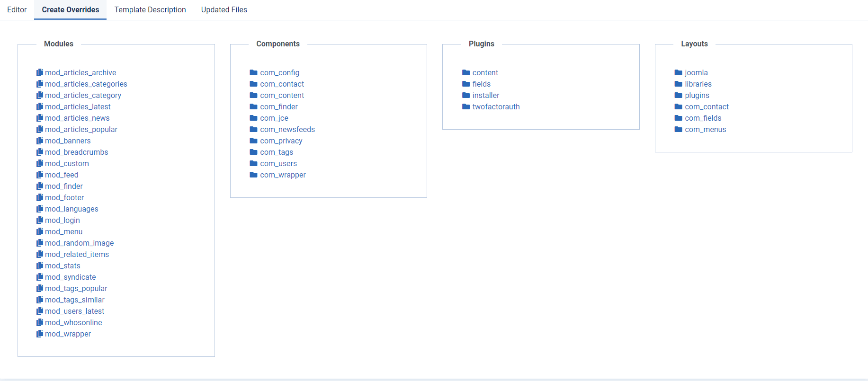Image resolution: width=868 pixels, height=381 pixels.
Task: Click the file icon beside mod_articles_archive
Action: [x=40, y=72]
